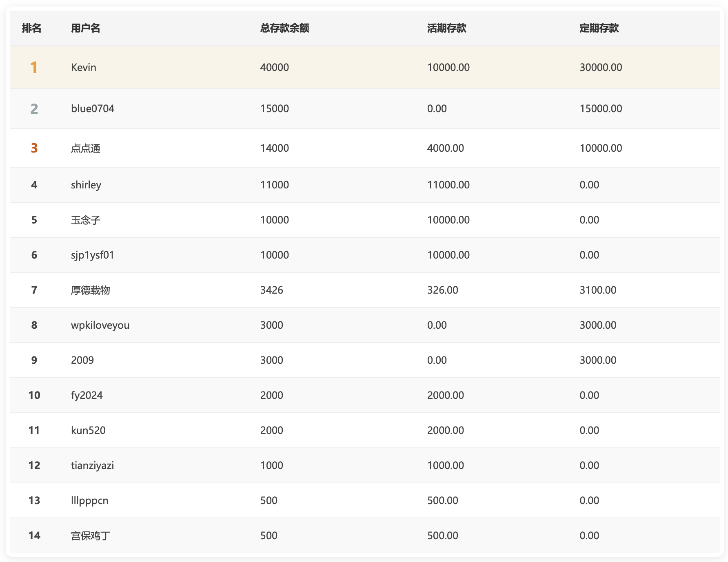The image size is (728, 562).
Task: Open the profile of user blue0704
Action: (94, 108)
